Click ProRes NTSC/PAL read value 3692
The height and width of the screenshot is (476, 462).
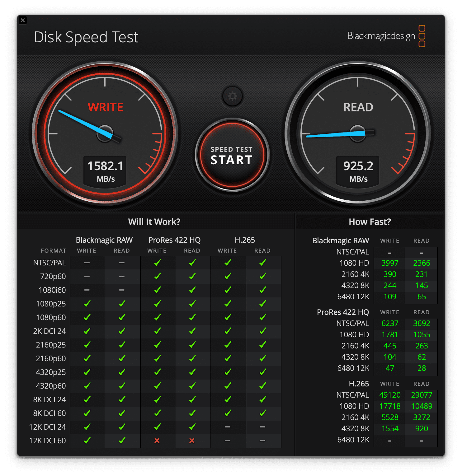(x=422, y=324)
